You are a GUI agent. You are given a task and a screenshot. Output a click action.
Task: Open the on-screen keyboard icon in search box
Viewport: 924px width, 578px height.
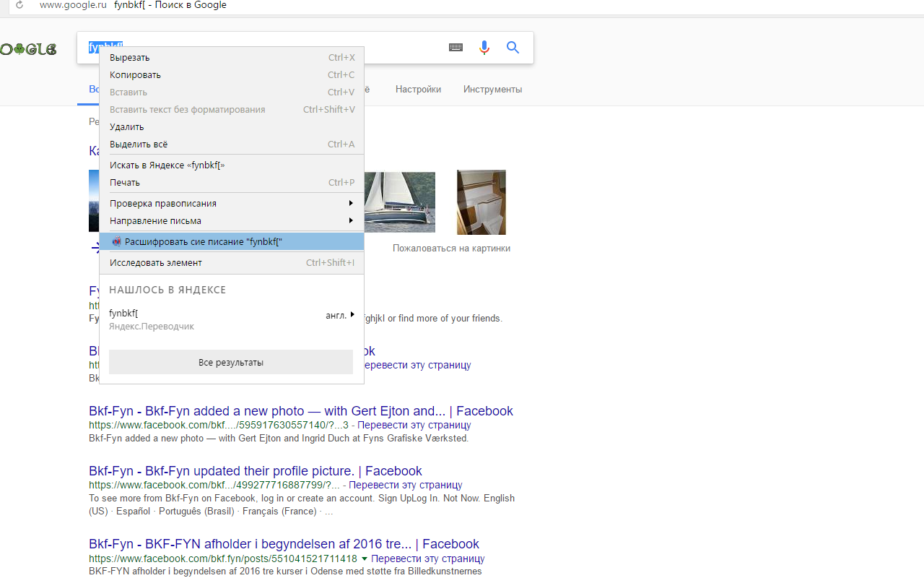[456, 47]
